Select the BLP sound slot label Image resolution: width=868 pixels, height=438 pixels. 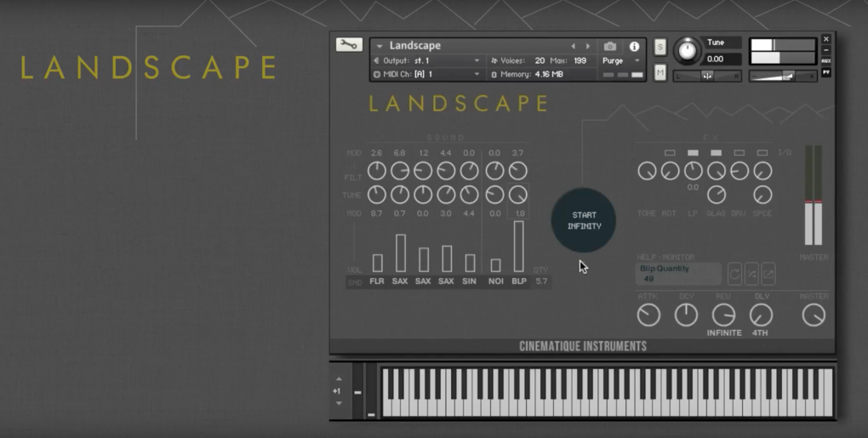[519, 282]
